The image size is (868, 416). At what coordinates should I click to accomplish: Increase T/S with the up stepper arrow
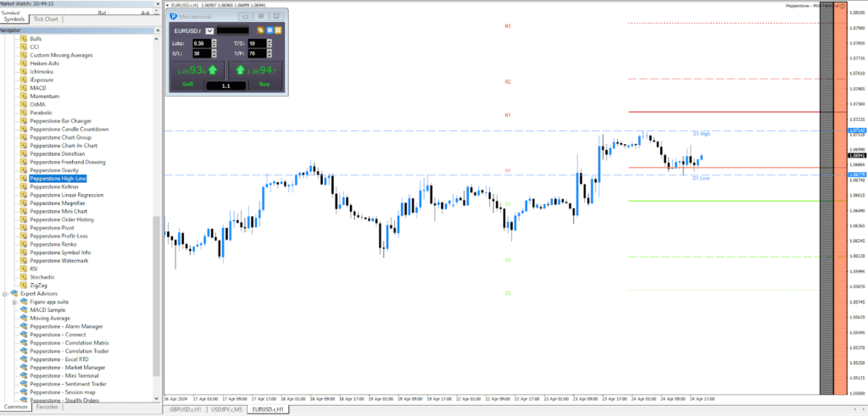(x=270, y=41)
